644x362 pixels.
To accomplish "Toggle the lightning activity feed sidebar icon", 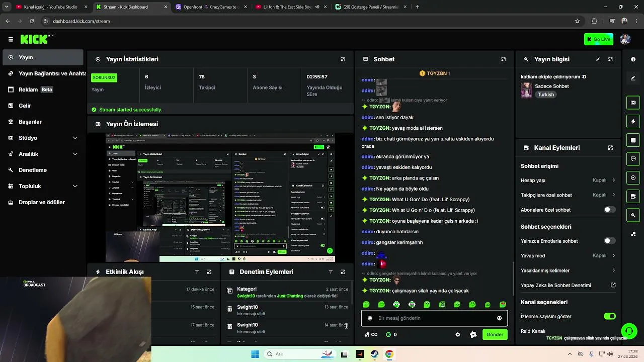I will (633, 121).
